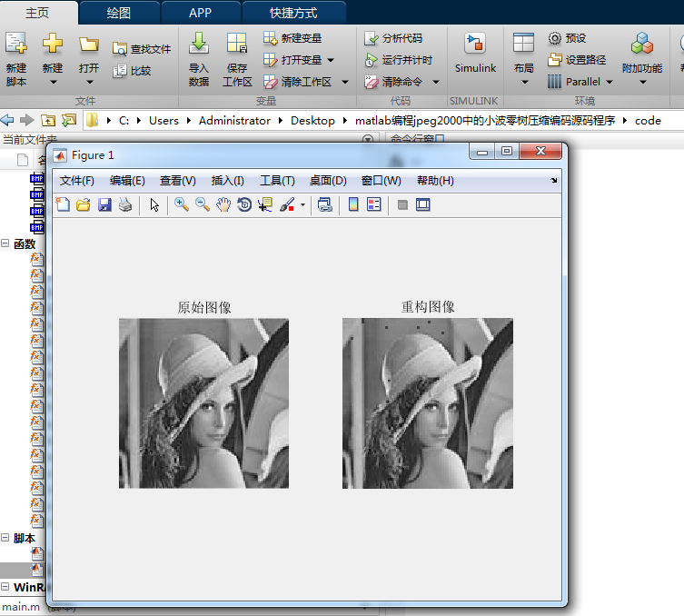Open Edit (编辑) menu in Figure 1
Image resolution: width=684 pixels, height=616 pixels.
127,180
